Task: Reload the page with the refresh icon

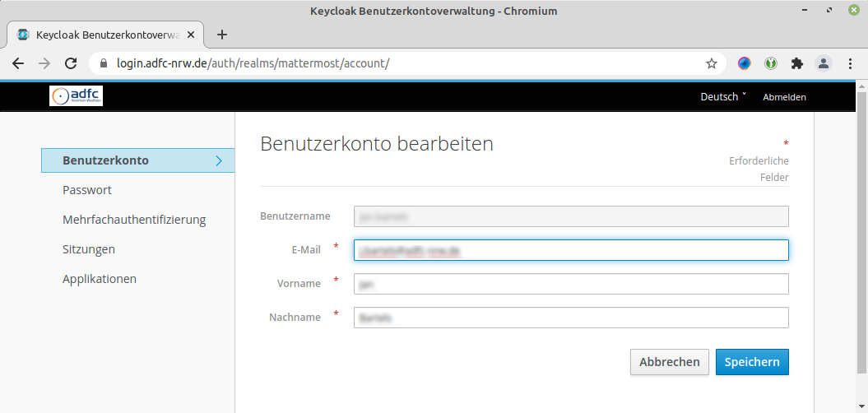Action: (x=71, y=63)
